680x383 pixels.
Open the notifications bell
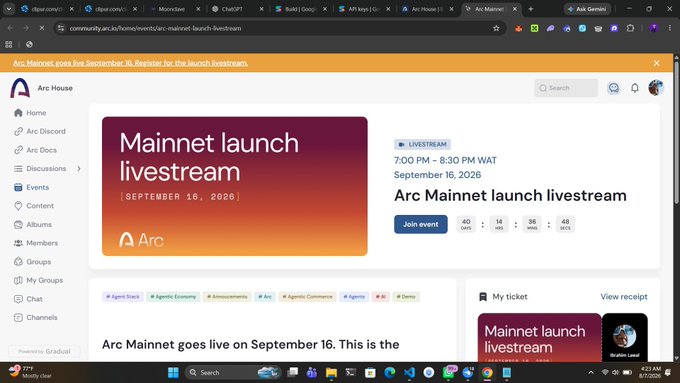[x=635, y=88]
